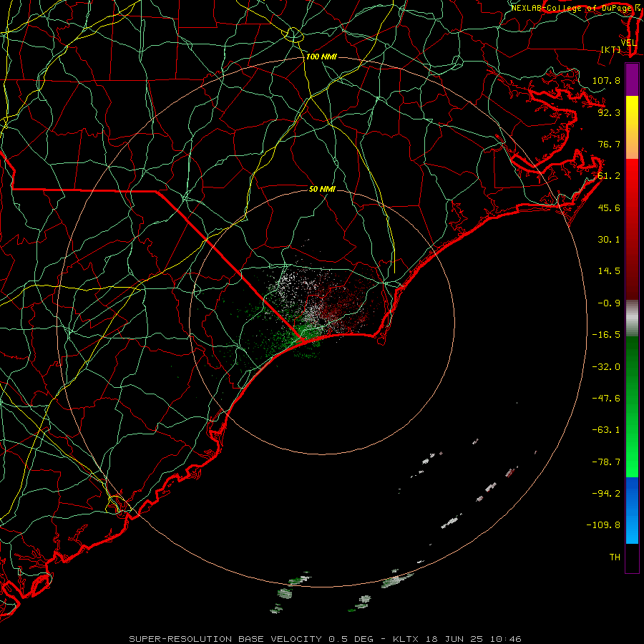Click the 30.1 velocity scale value
644x644 pixels.
[609, 240]
